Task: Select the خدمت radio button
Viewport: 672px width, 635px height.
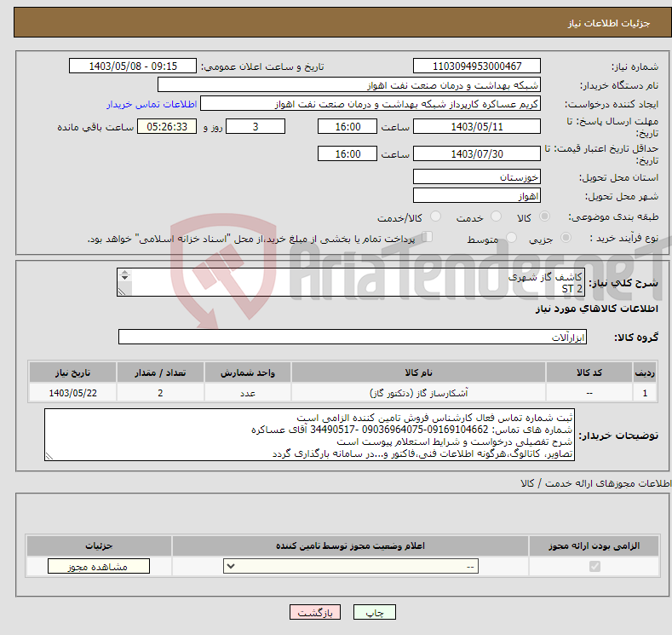Action: coord(496,216)
